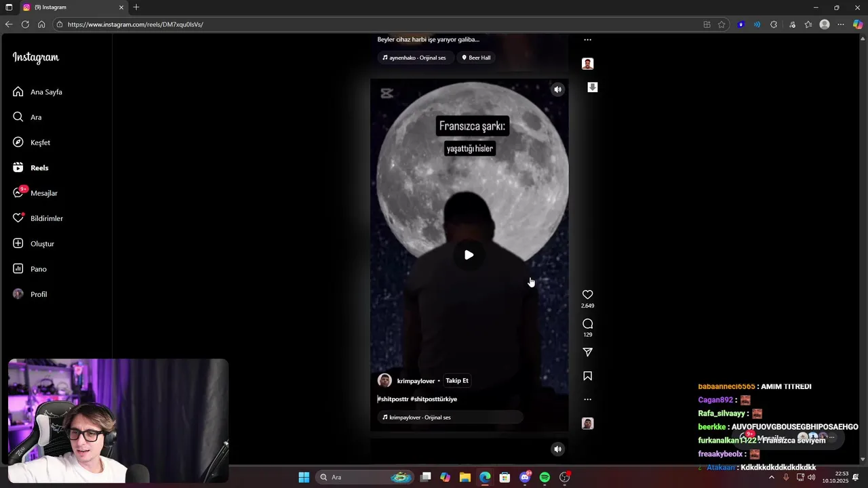Expand hidden system tray icons
868x488 pixels.
771,477
